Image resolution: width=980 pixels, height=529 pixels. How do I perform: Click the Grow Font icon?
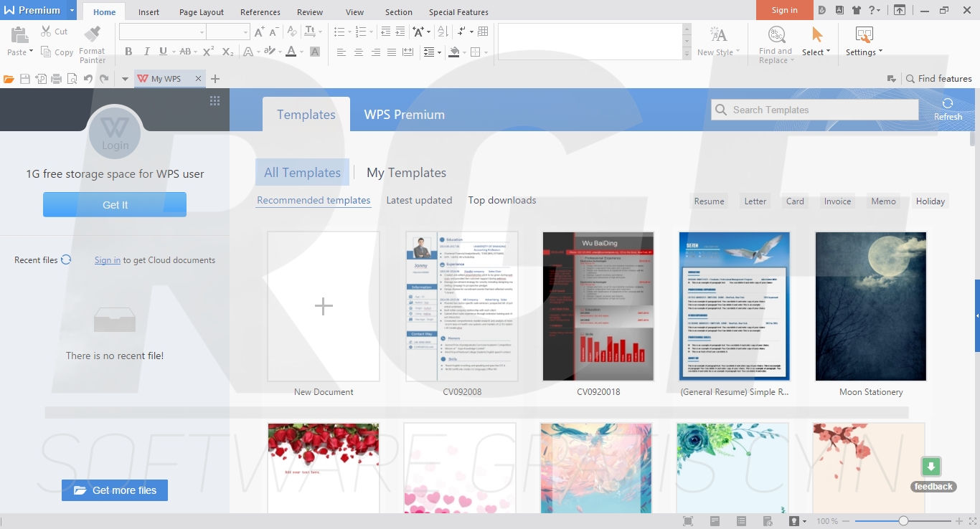click(x=260, y=32)
